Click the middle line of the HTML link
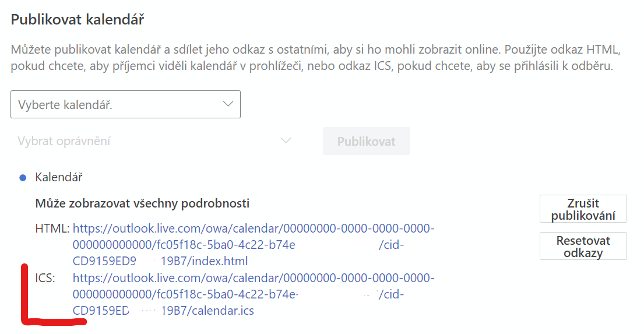This screenshot has height=334, width=644. 238,245
